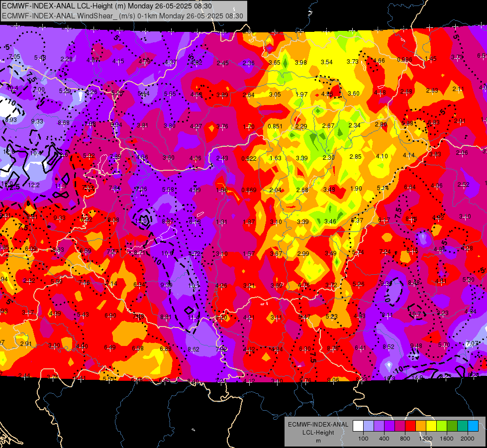Screen dimensions: 487x448
Task: Pick the yellow legend swatch after 1200
Action: click(431, 426)
